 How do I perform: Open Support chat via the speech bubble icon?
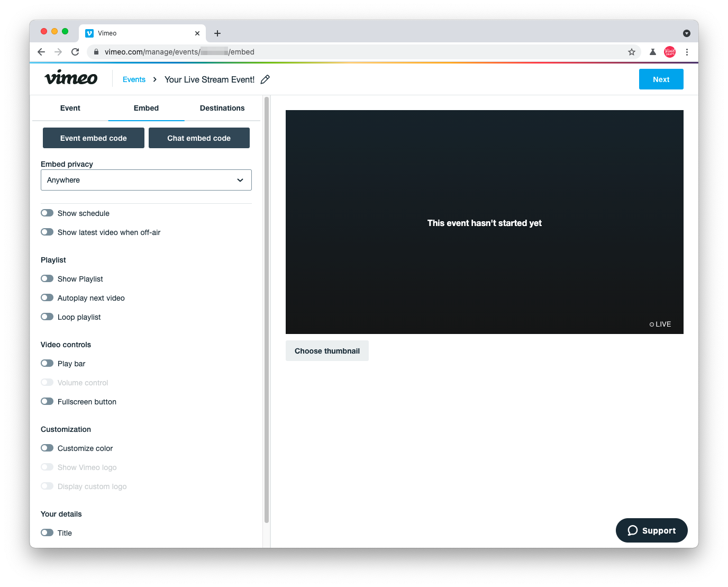point(633,530)
